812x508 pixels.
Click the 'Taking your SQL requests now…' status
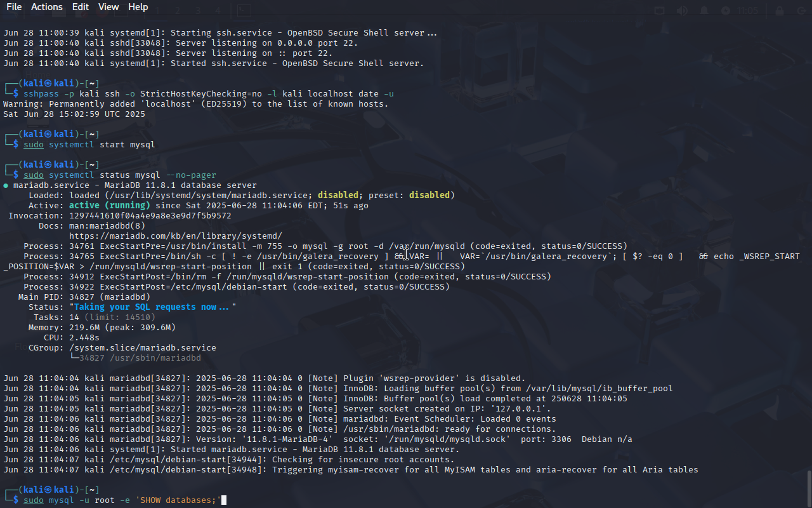(153, 307)
